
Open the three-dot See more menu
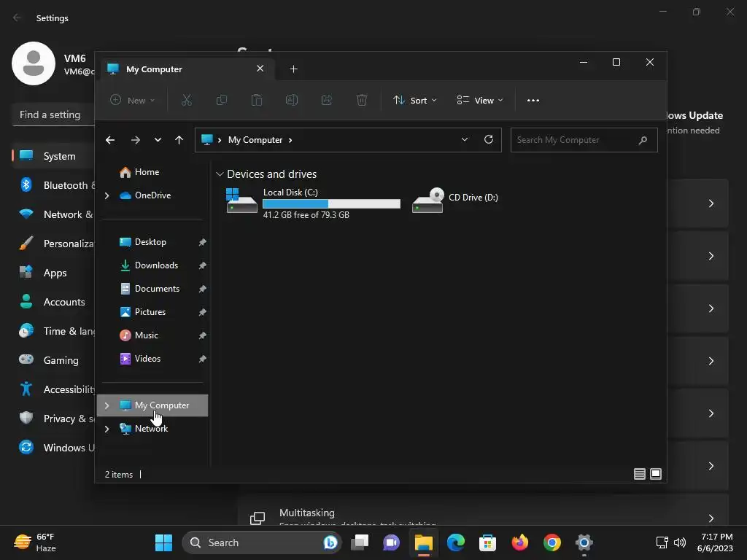pos(533,101)
